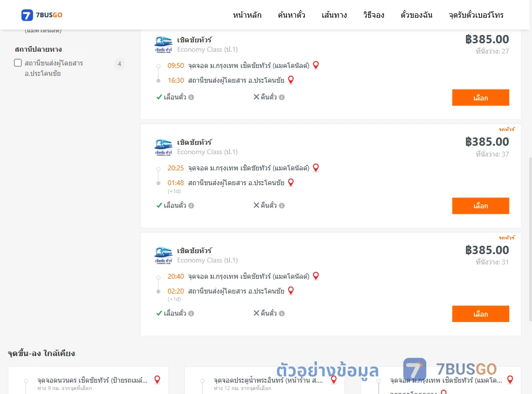Select the 09:50 trip with เลือก button
The image size is (532, 394).
click(480, 98)
